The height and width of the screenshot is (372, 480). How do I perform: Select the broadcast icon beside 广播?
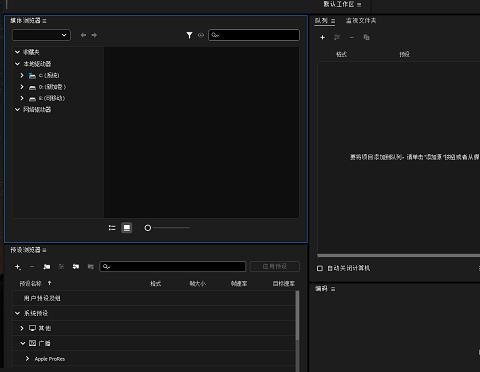[x=32, y=343]
